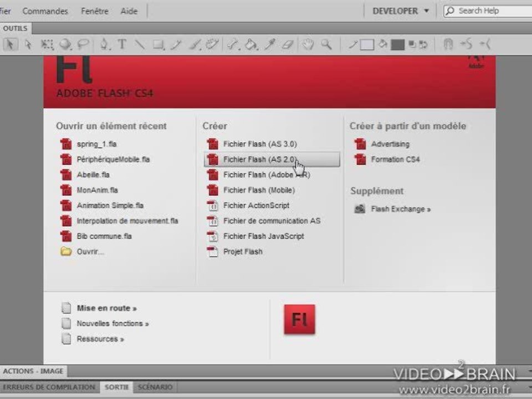Open Interpolation de mouvement.fla

click(120, 221)
